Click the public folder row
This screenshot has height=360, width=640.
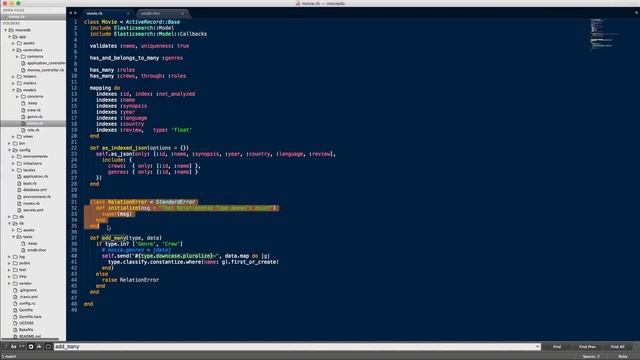click(x=33, y=263)
